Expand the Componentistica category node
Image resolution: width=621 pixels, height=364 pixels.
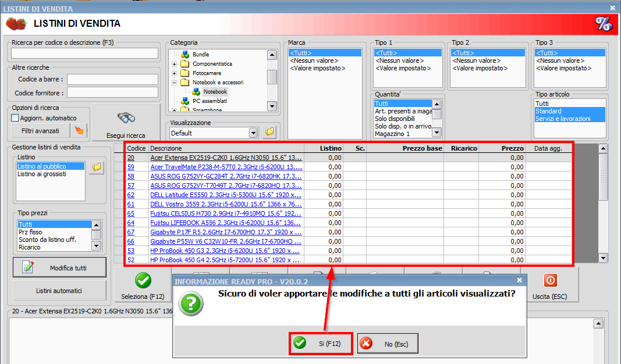coord(174,64)
